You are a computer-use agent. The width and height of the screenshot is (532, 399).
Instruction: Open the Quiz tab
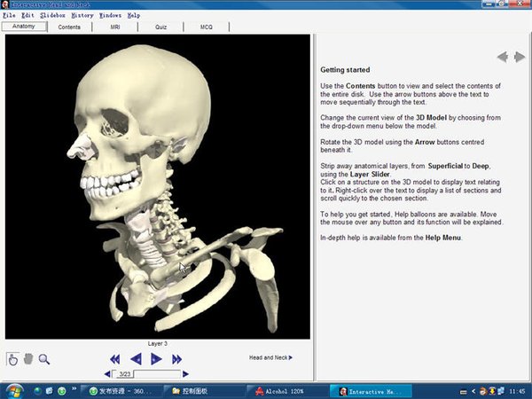(160, 27)
